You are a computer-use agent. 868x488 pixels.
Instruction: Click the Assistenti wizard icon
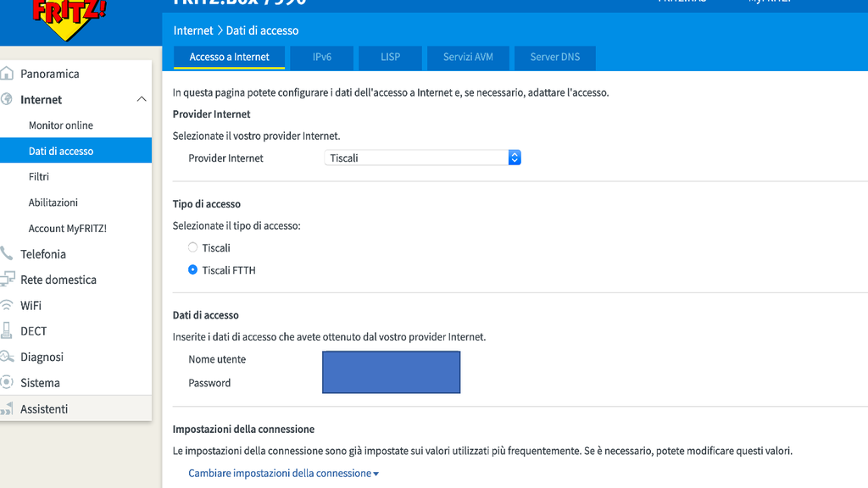(7, 409)
